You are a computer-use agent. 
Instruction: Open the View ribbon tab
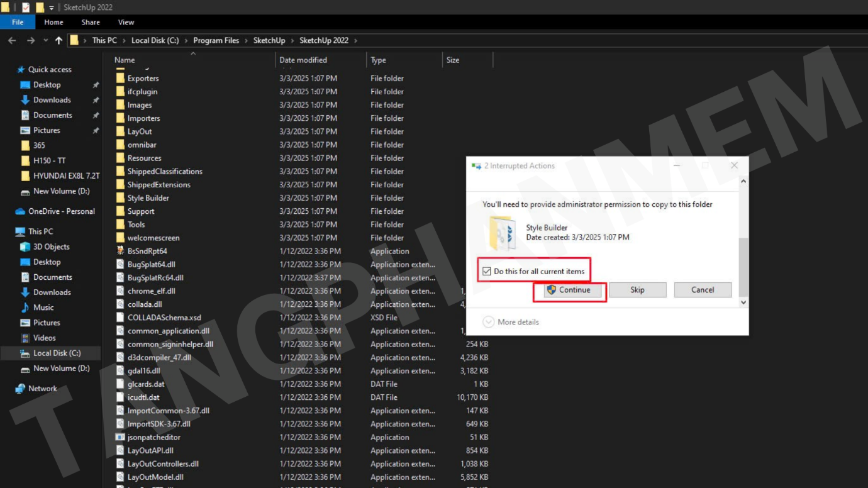[126, 22]
